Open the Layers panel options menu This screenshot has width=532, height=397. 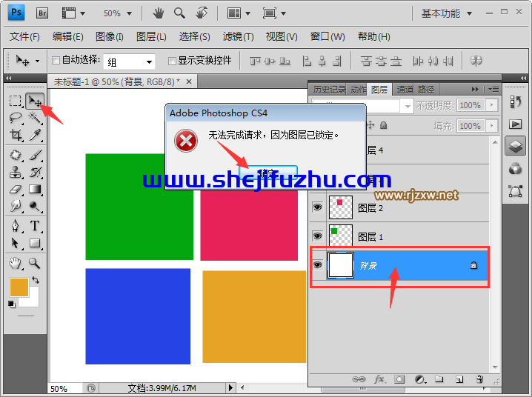pos(493,90)
